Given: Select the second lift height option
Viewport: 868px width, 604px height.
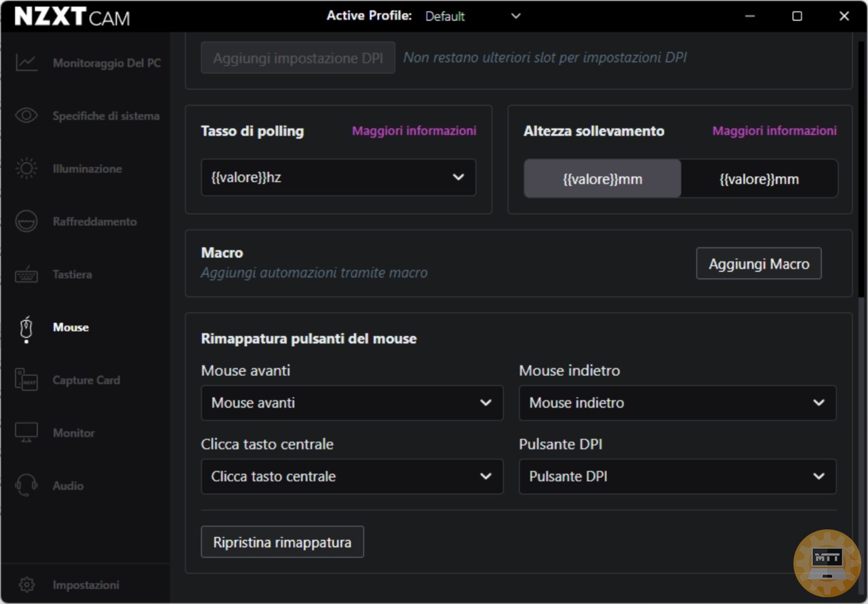Looking at the screenshot, I should (759, 179).
